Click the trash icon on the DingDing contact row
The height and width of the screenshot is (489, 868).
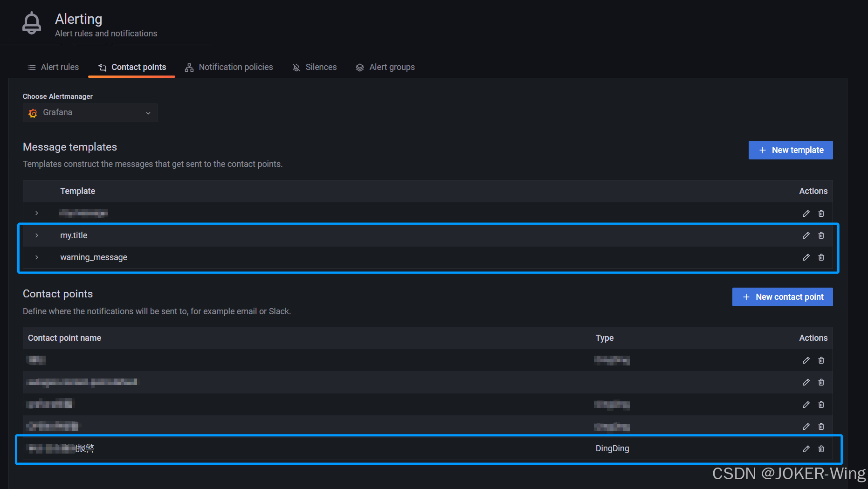pyautogui.click(x=821, y=448)
